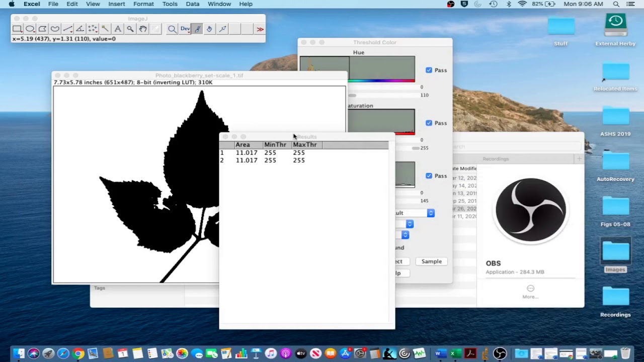The image size is (644, 362).
Task: Open the thresholding method dropdown ending in 'ult'
Action: [415, 213]
